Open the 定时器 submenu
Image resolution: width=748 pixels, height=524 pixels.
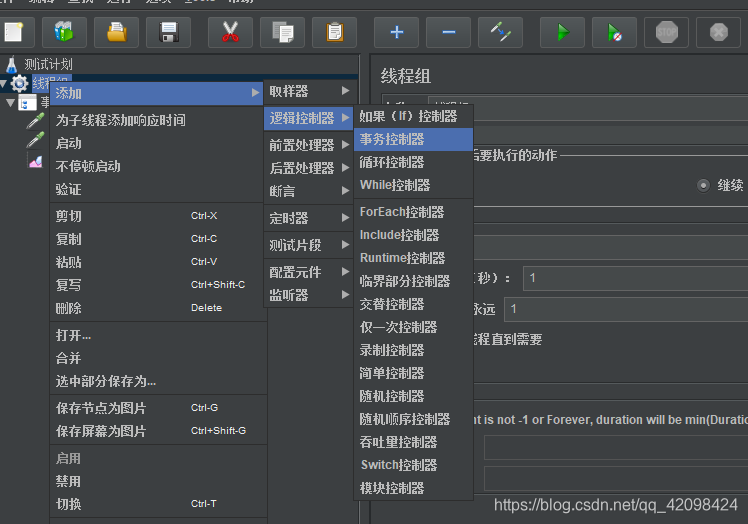point(309,218)
